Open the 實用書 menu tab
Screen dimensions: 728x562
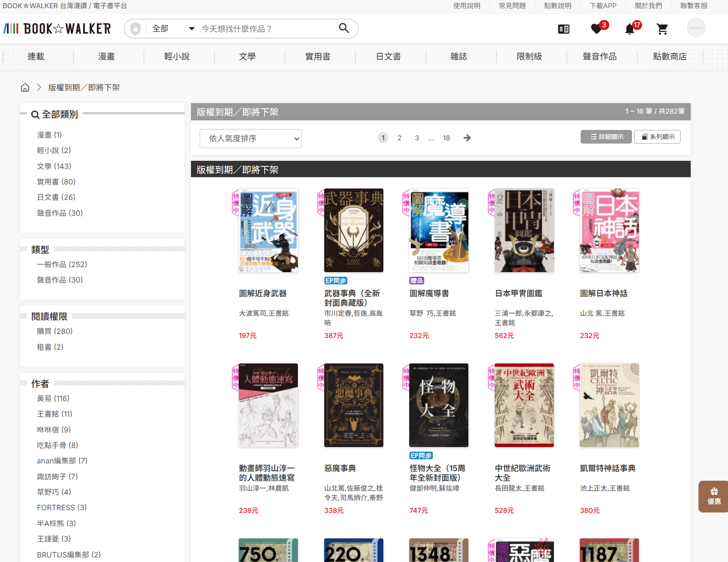pos(318,56)
